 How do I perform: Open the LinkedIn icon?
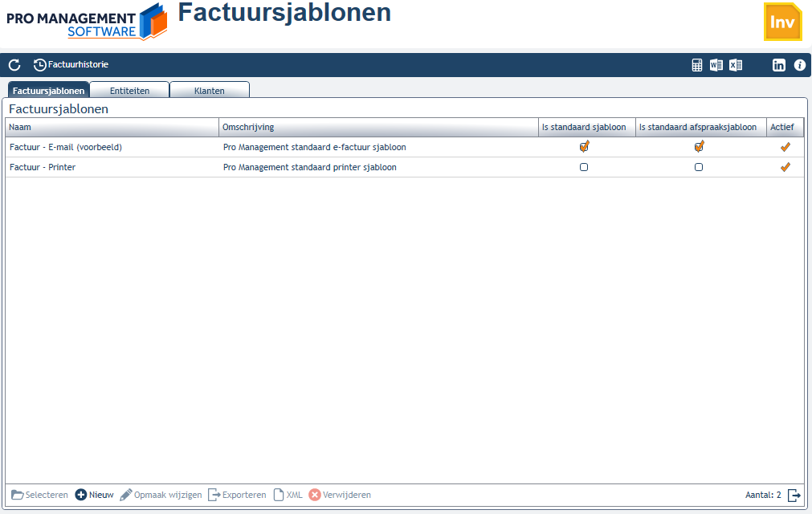(779, 65)
